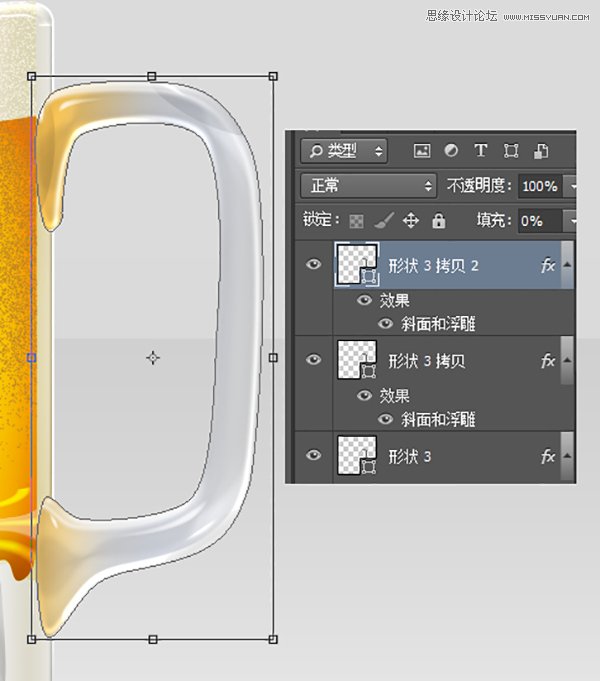This screenshot has width=600, height=681.
Task: Select layer thumbnail of 形状 3 拷贝
Action: pyautogui.click(x=357, y=360)
